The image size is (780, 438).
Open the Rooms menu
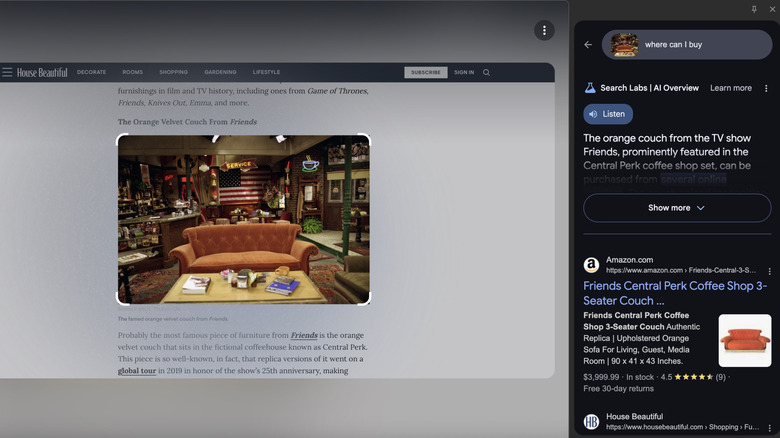tap(132, 72)
